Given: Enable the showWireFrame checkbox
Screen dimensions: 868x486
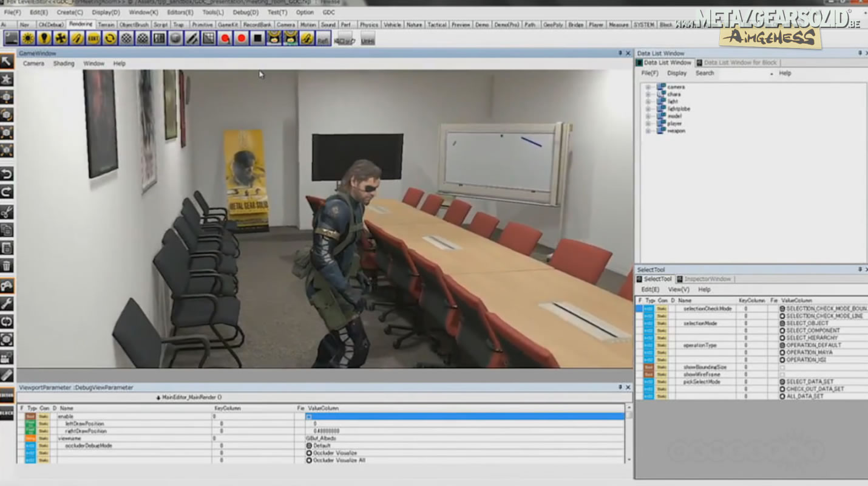Looking at the screenshot, I should coord(782,375).
